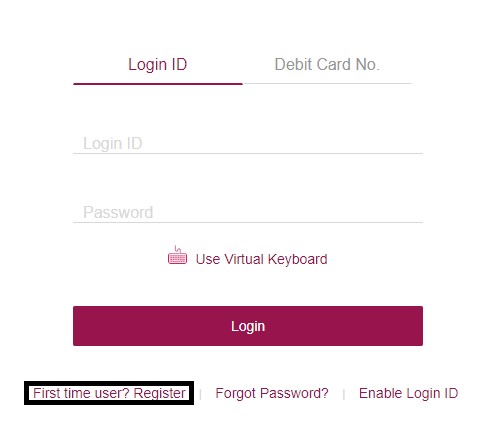Viewport: 497px width, 441px height.
Task: Select the Password entry line
Action: tap(248, 212)
